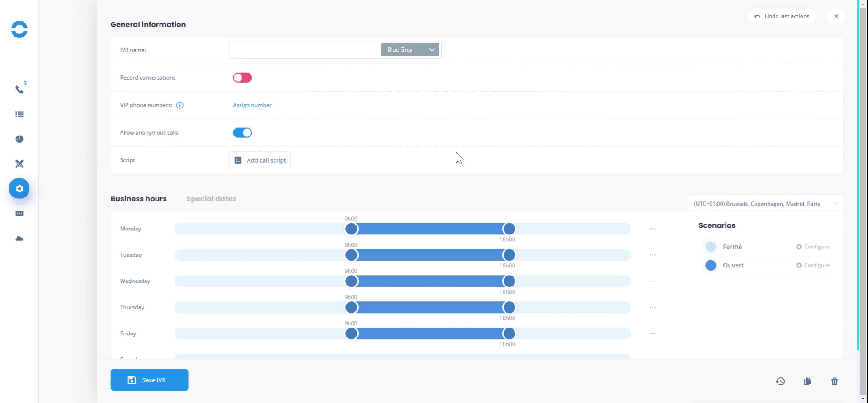Click Add call script button

click(x=259, y=160)
